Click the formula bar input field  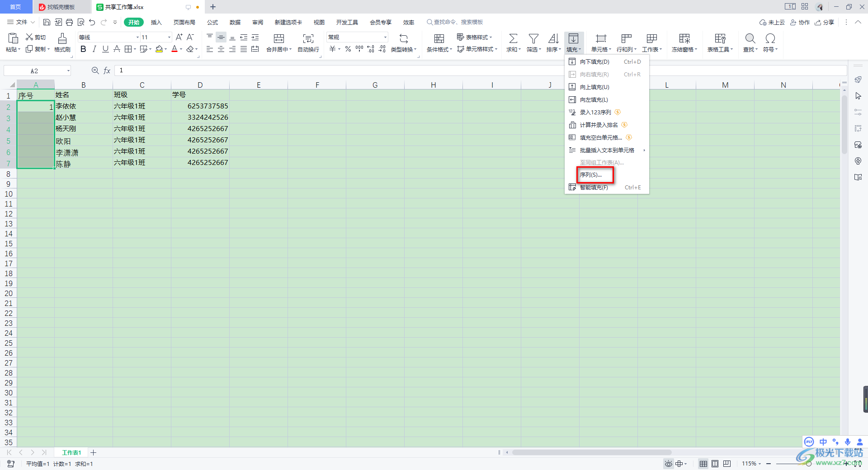point(480,70)
